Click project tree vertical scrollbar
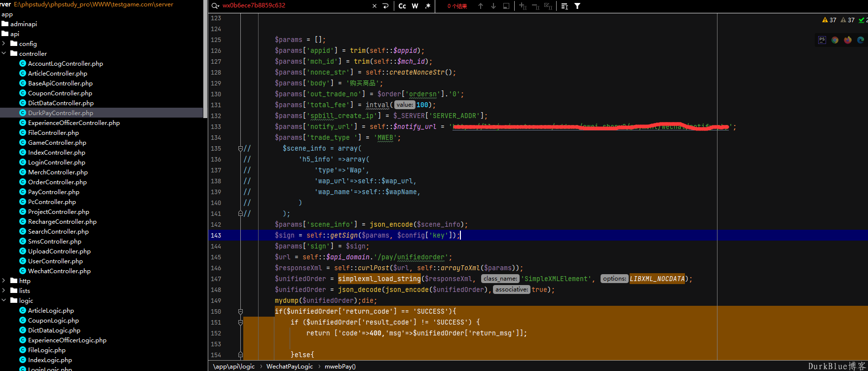Screen dimensions: 868x371 (205, 59)
